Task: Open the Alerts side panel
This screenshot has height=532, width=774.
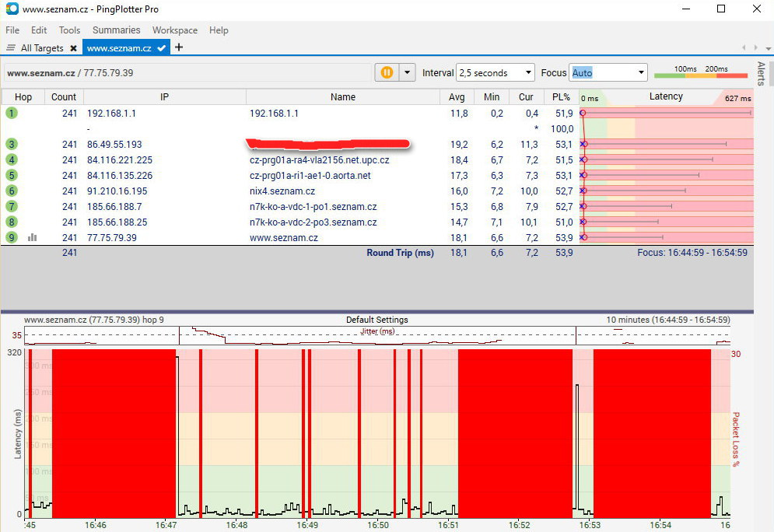Action: tap(761, 73)
